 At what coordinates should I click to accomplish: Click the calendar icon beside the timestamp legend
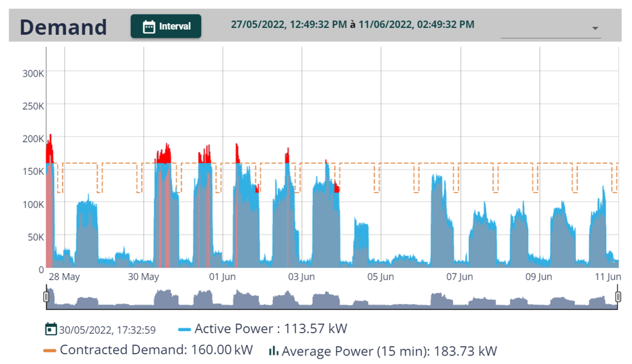click(51, 329)
